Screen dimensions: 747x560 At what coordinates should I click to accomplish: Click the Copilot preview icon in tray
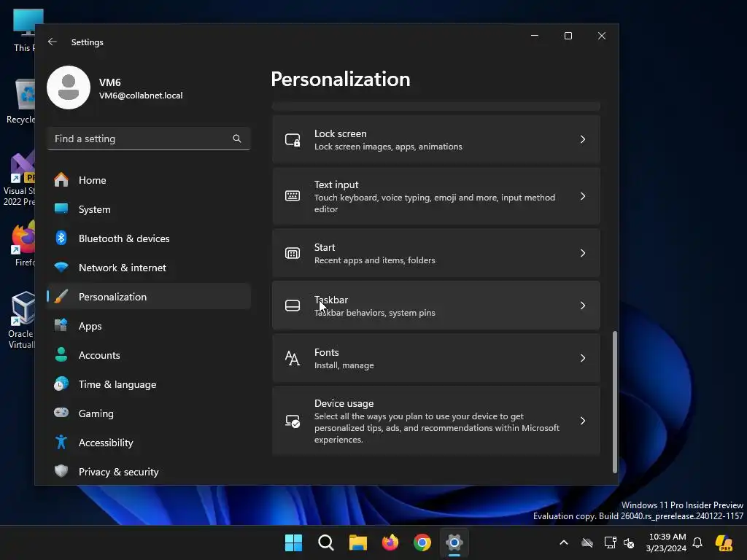click(724, 542)
